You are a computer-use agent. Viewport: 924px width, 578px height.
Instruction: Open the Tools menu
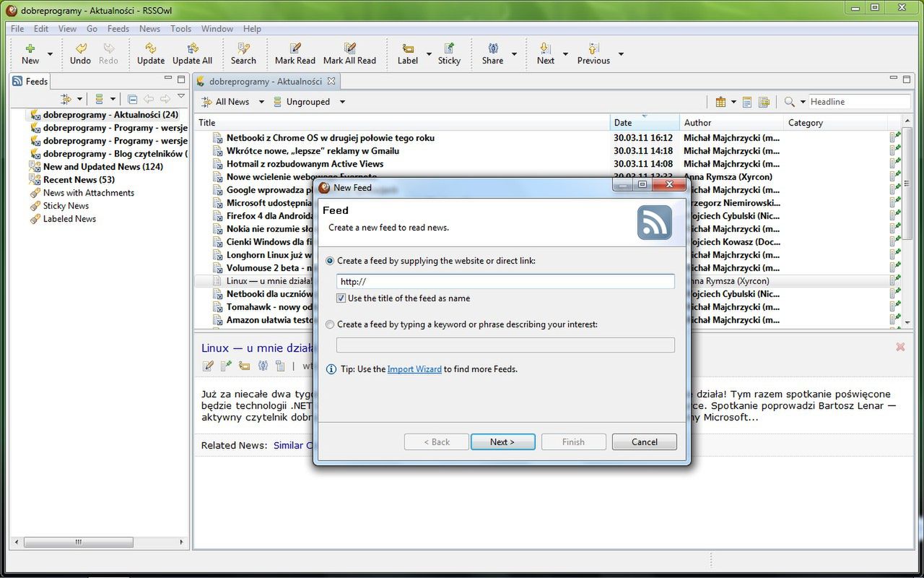[180, 29]
